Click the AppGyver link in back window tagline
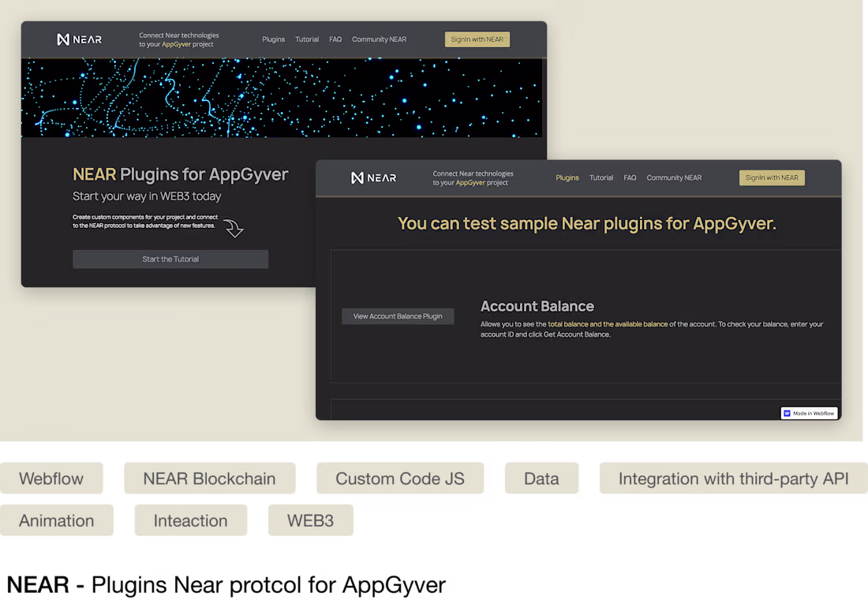Image resolution: width=868 pixels, height=600 pixels. click(x=176, y=44)
